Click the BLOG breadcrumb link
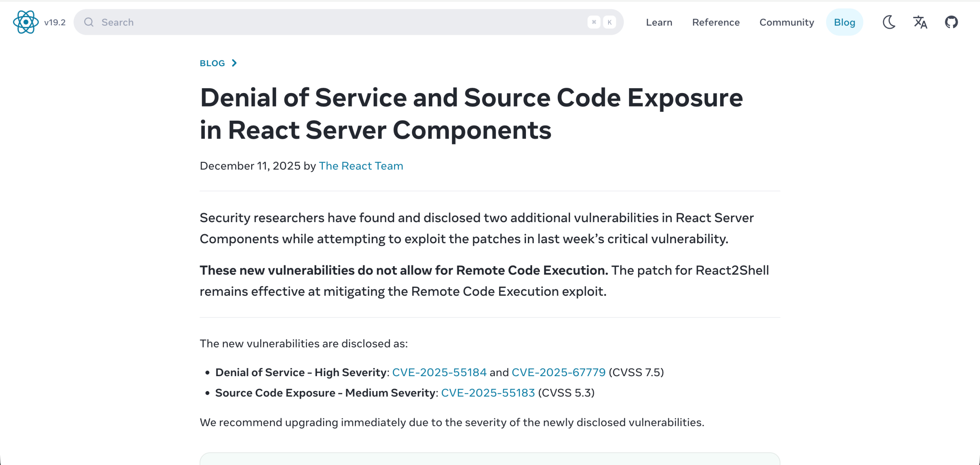Image resolution: width=980 pixels, height=465 pixels. (212, 63)
